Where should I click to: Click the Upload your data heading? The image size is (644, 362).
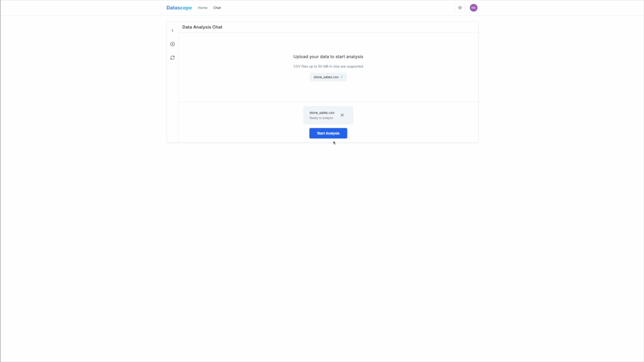pos(328,57)
